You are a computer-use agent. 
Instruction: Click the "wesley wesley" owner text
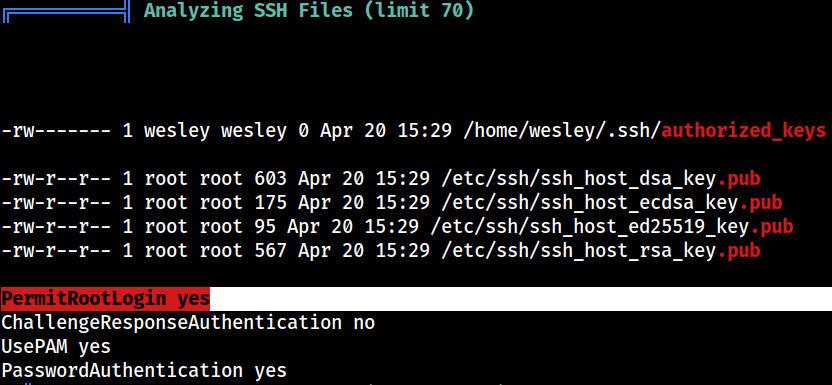[x=215, y=131]
